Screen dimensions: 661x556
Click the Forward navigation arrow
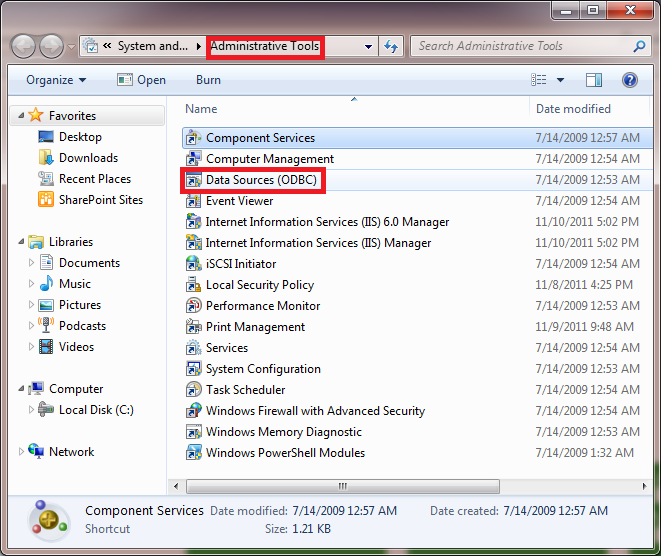pos(51,46)
